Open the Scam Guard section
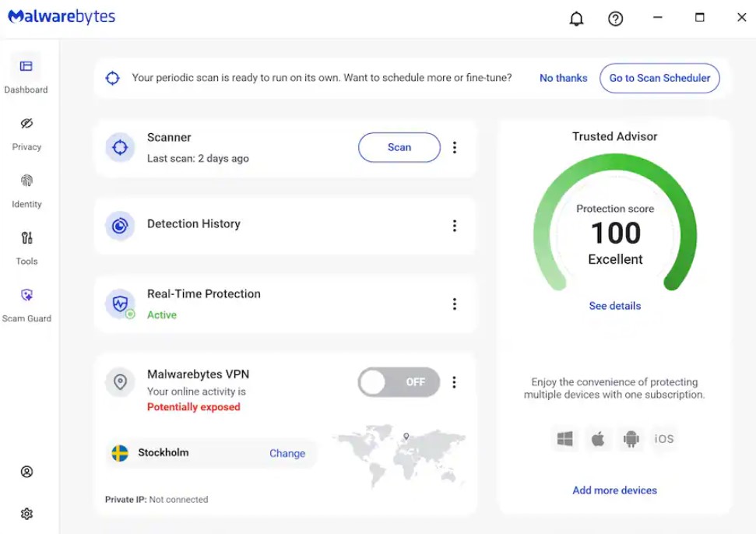The width and height of the screenshot is (756, 534). pos(26,306)
